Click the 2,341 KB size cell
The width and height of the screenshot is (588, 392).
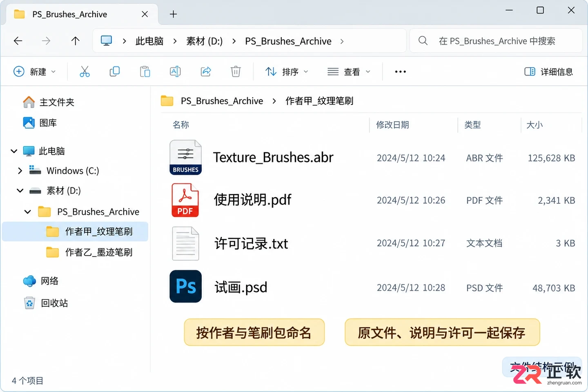pos(556,200)
